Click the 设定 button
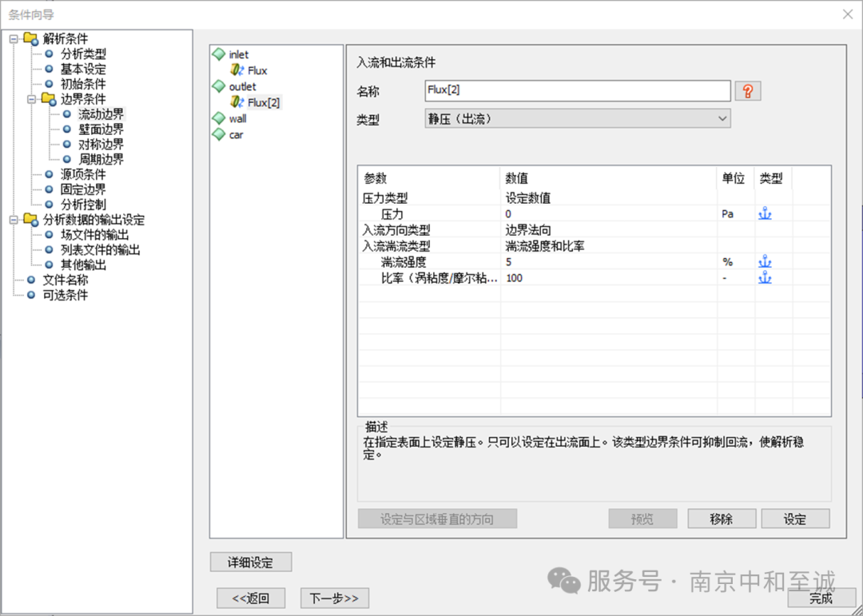The width and height of the screenshot is (863, 616). pyautogui.click(x=795, y=519)
